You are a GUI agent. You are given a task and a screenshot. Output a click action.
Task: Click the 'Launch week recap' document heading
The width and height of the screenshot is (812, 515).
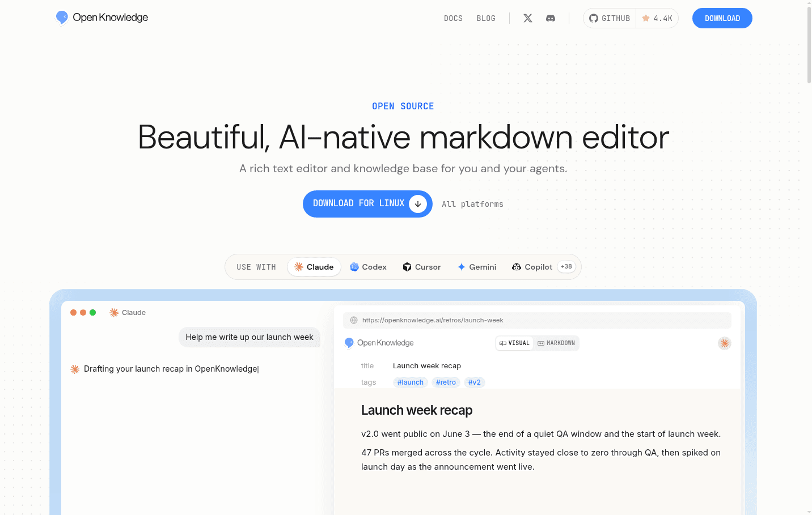417,410
